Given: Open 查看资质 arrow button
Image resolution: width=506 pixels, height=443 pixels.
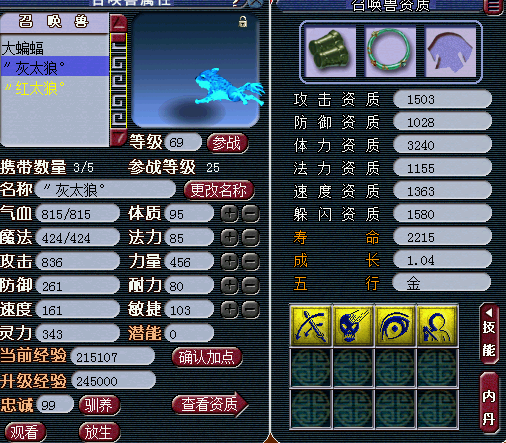Looking at the screenshot, I should [x=210, y=404].
